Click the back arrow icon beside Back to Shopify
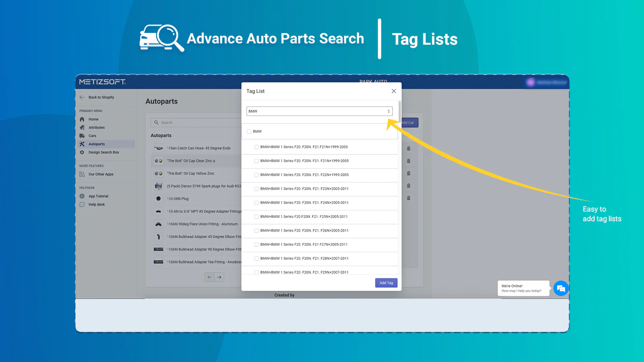 [x=82, y=97]
